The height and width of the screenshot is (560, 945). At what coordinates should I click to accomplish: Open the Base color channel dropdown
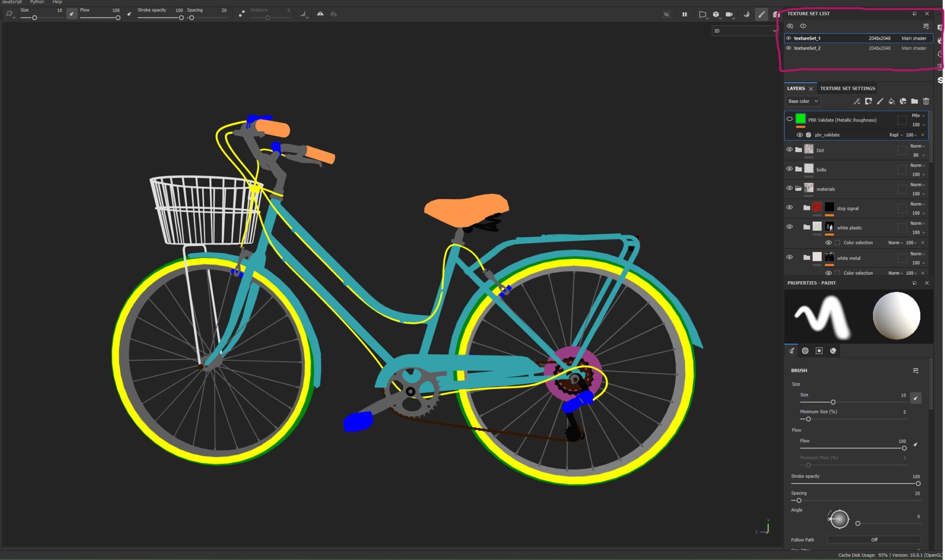(802, 101)
